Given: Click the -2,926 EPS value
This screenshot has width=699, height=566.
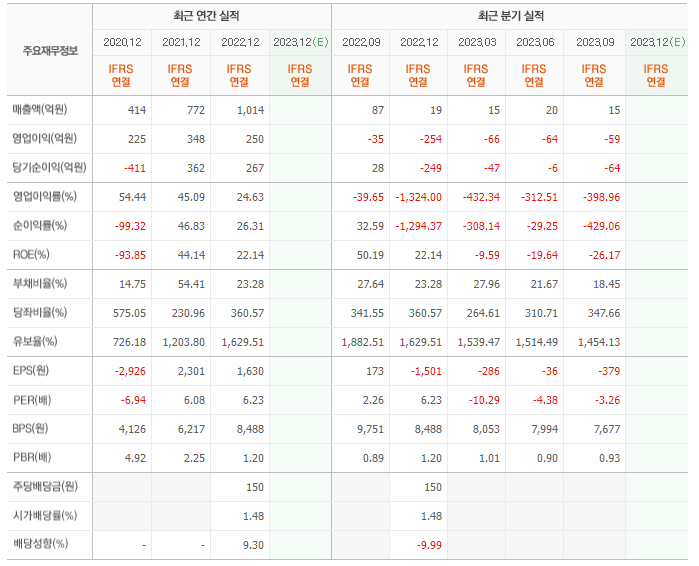Looking at the screenshot, I should pyautogui.click(x=130, y=371).
